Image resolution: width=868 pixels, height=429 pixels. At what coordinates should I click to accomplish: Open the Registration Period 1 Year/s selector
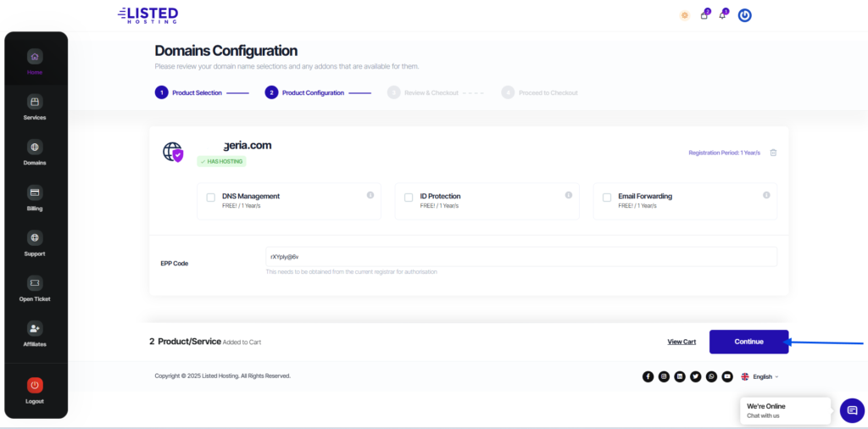click(724, 153)
